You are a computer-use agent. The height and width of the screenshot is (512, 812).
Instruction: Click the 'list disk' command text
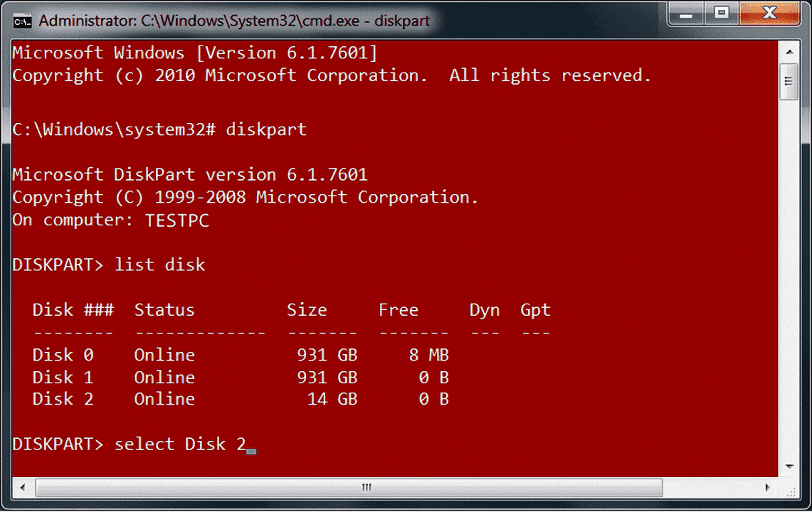coord(159,265)
